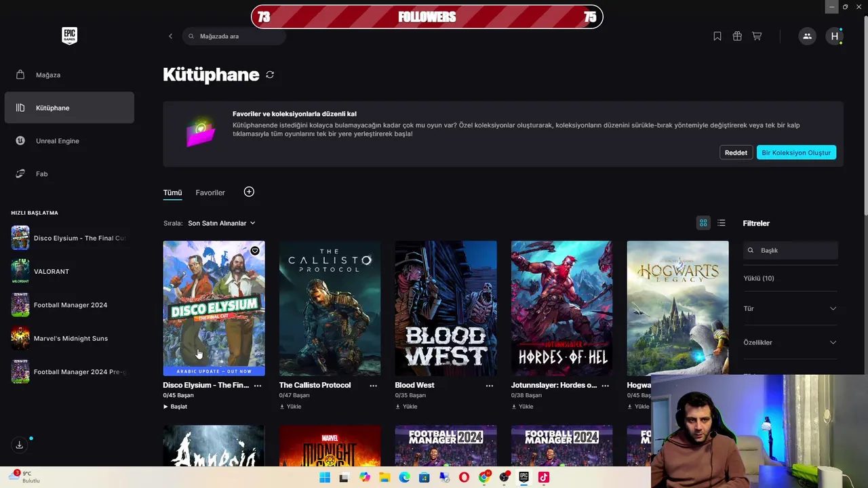
Task: Open Amnesia cover in second row
Action: (x=214, y=445)
